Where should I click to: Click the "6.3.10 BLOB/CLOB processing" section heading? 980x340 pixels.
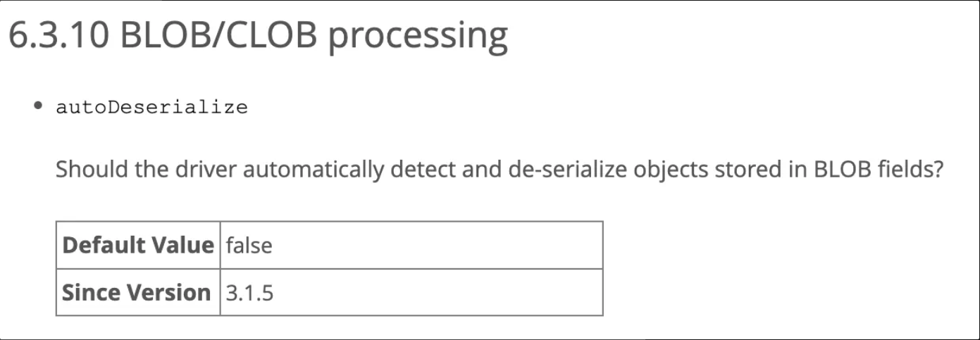(257, 36)
